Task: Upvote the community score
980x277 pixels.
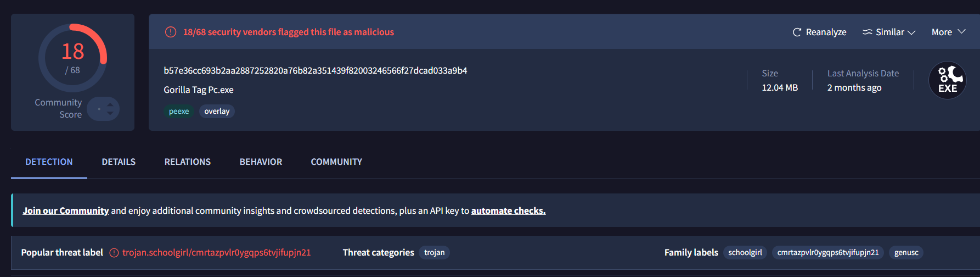Action: tap(110, 104)
